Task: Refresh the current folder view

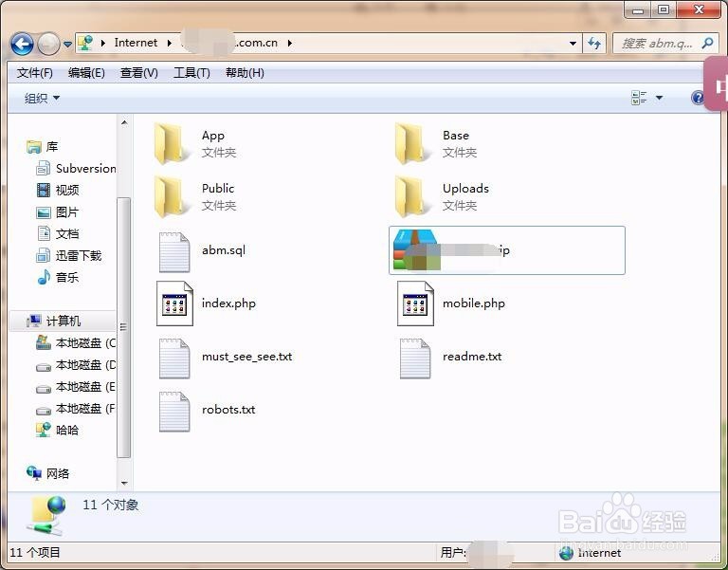Action: pyautogui.click(x=594, y=44)
